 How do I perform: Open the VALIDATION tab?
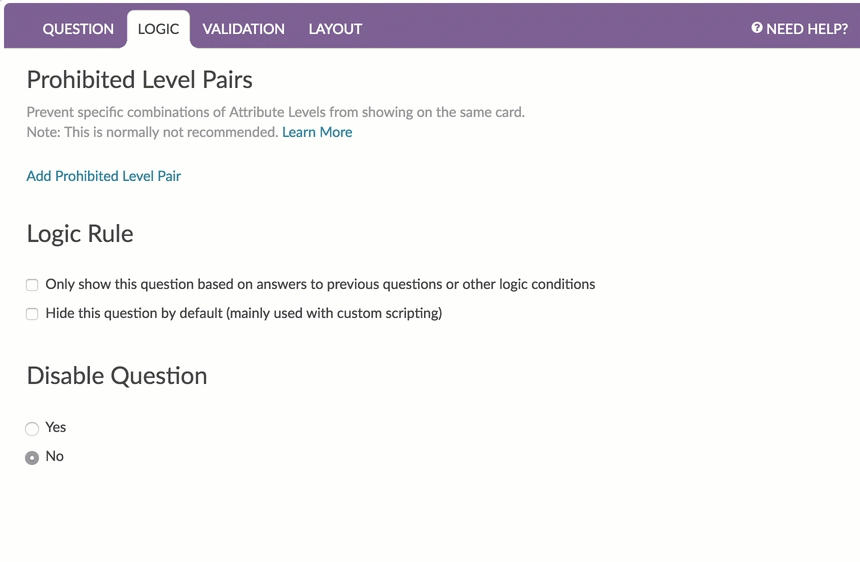click(243, 29)
